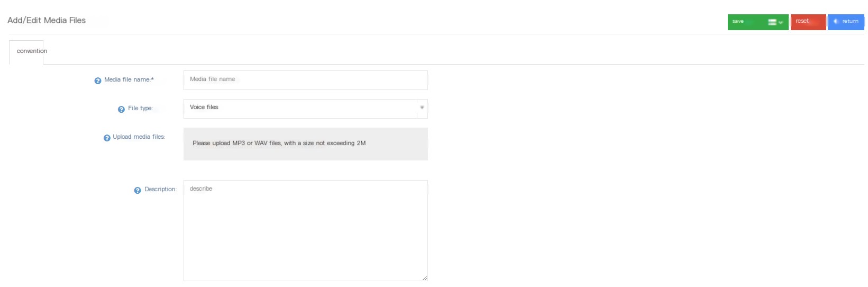This screenshot has width=868, height=287.
Task: Click the File type dropdown arrow
Action: [422, 107]
